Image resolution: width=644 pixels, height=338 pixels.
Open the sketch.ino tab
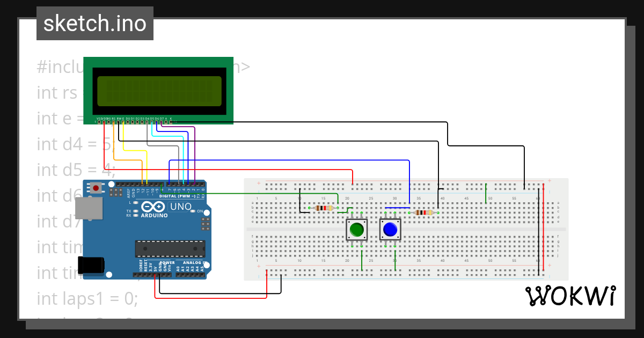[x=94, y=23]
